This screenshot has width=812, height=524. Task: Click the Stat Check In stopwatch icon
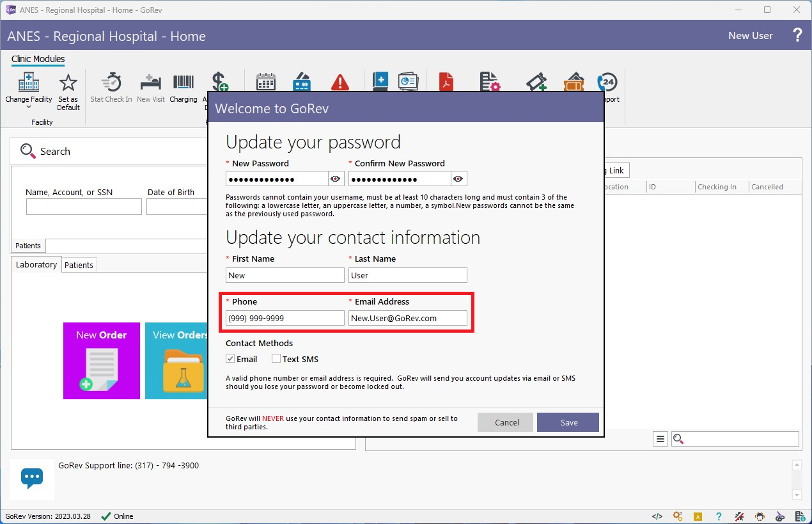pos(111,83)
